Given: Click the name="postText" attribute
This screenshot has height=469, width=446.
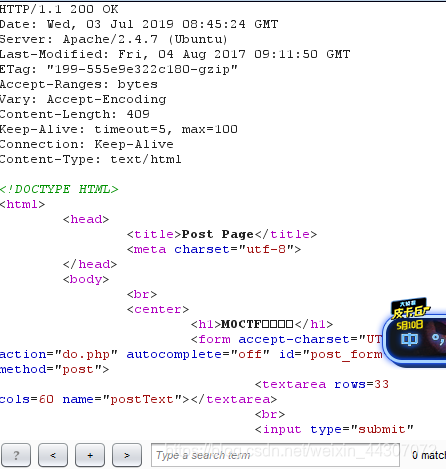Looking at the screenshot, I should coord(122,399).
